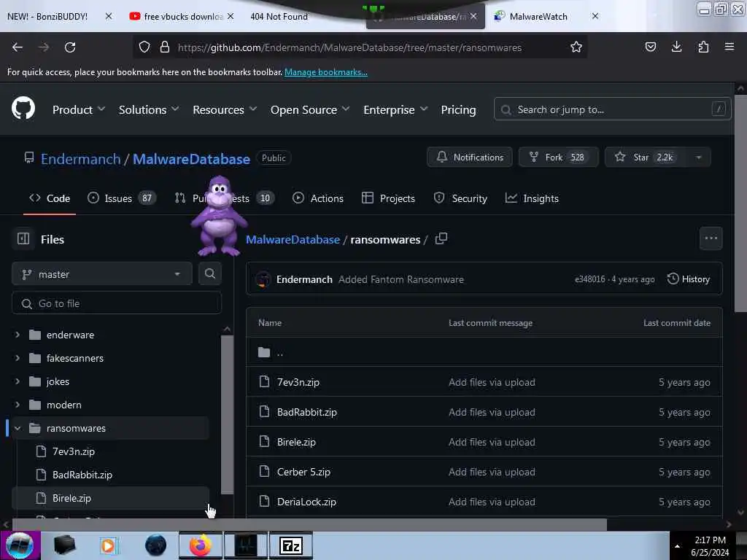Open the three-dot more options button
The image size is (747, 560).
tap(711, 238)
